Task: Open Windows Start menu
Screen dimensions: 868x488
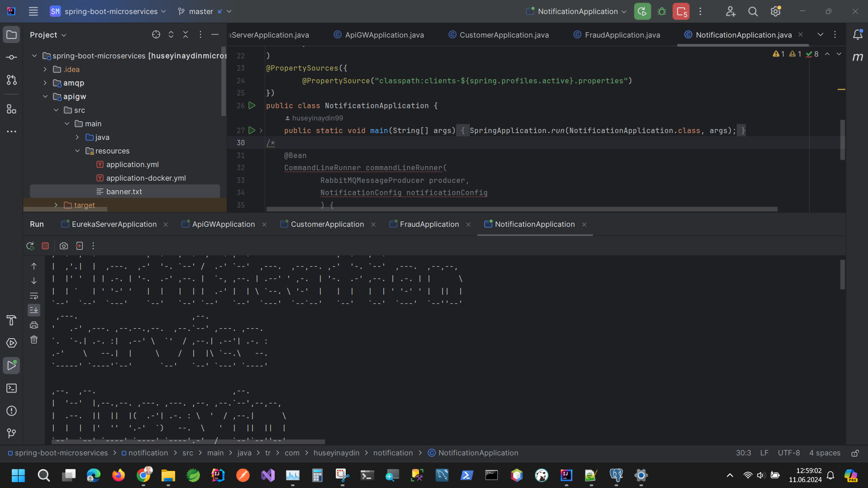Action: [x=18, y=475]
